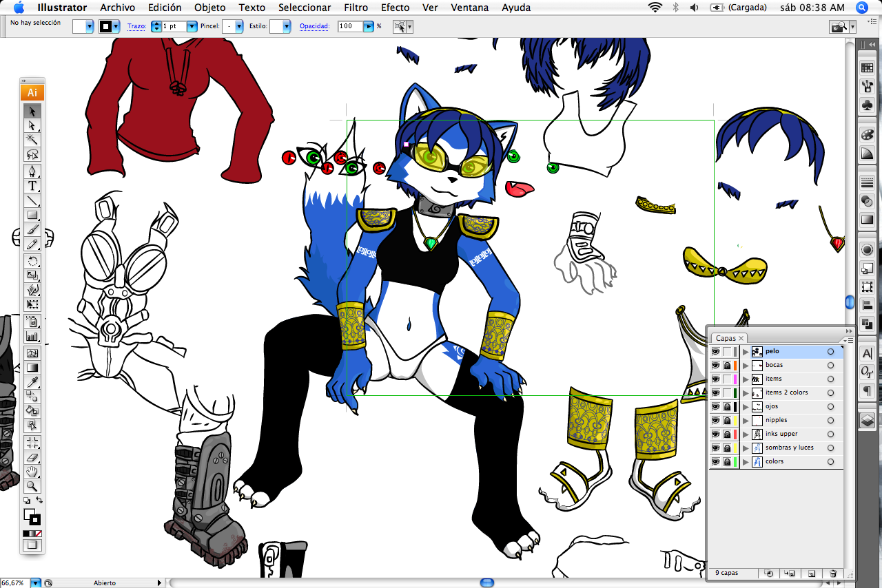Viewport: 882px width, 588px height.
Task: Create new layer in Capas panel
Action: pyautogui.click(x=812, y=573)
